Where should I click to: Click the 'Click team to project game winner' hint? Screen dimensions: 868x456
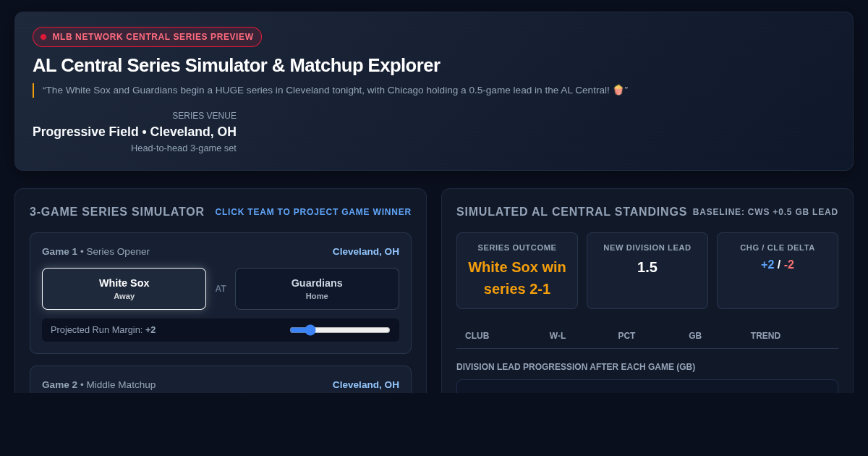click(313, 212)
